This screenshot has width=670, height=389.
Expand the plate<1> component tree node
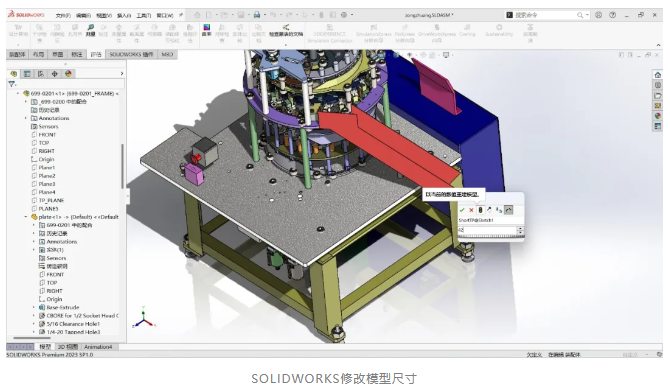pos(26,217)
